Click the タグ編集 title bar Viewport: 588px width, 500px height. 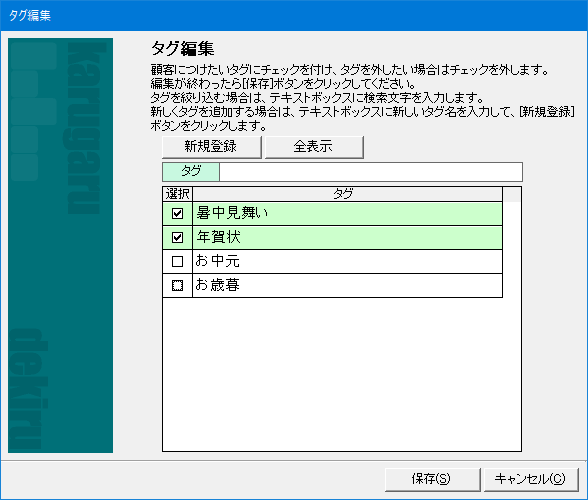pos(294,15)
